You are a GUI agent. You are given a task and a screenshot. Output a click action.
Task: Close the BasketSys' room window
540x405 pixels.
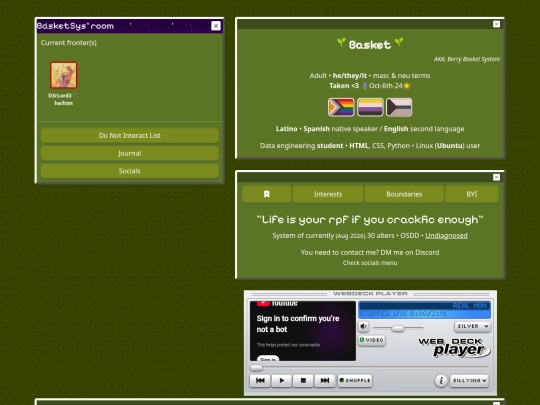tap(216, 26)
